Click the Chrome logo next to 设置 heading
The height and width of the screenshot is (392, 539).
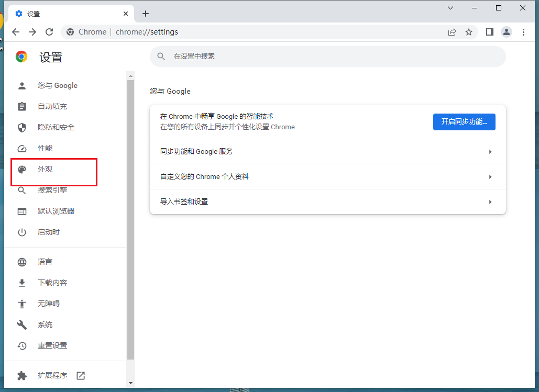click(21, 57)
